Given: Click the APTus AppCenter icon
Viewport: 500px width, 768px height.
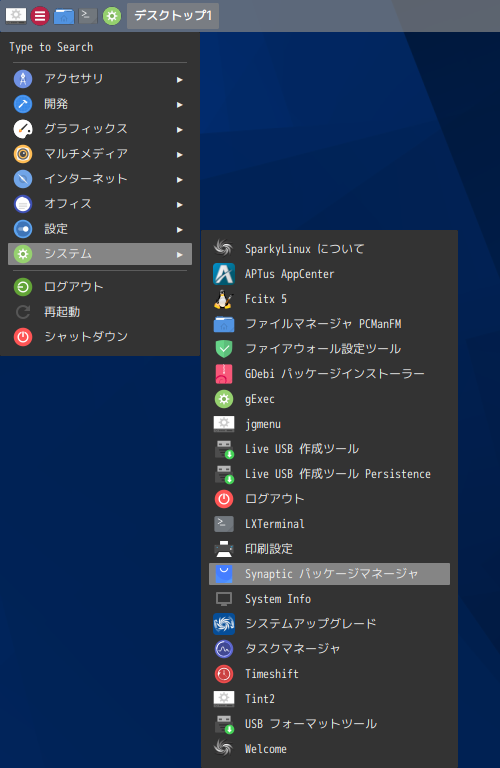Looking at the screenshot, I should coord(224,274).
